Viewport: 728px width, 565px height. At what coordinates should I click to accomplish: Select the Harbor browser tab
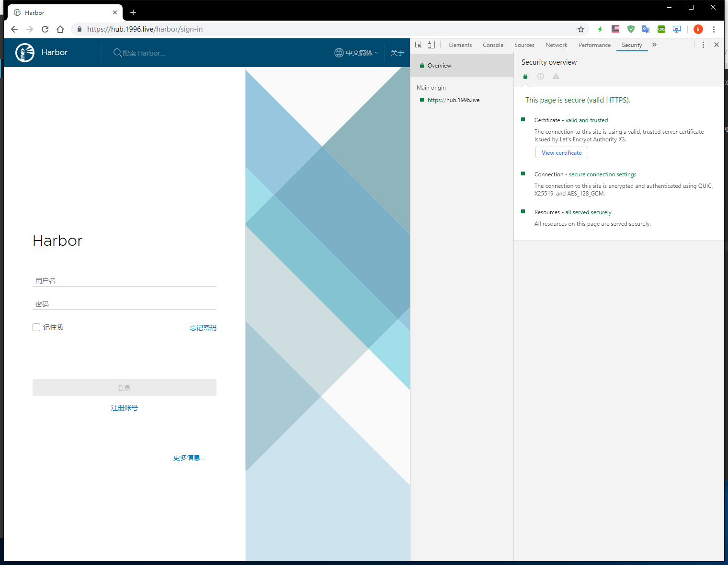pos(65,12)
